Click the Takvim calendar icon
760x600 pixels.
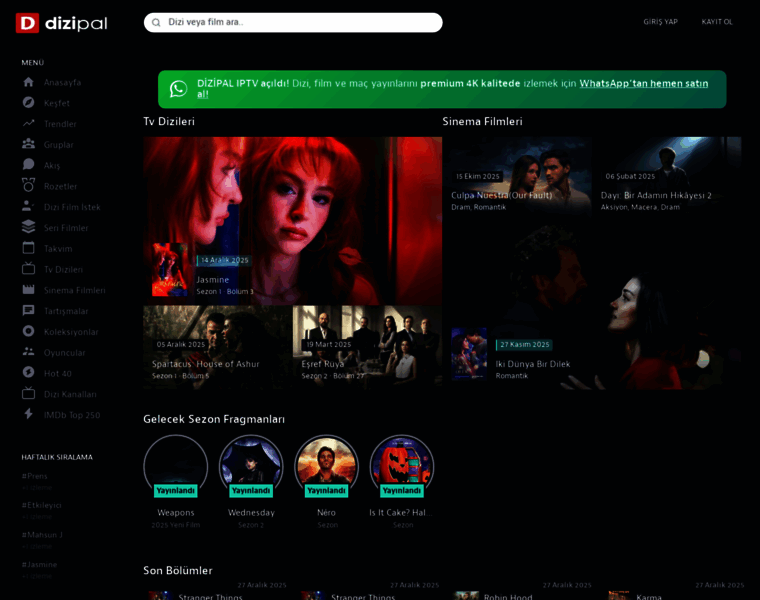28,248
